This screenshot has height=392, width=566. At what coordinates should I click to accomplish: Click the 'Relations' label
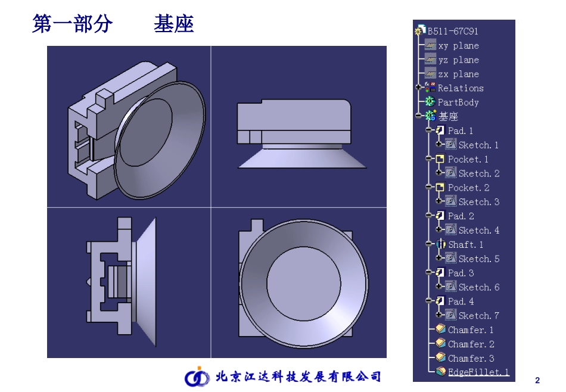461,88
